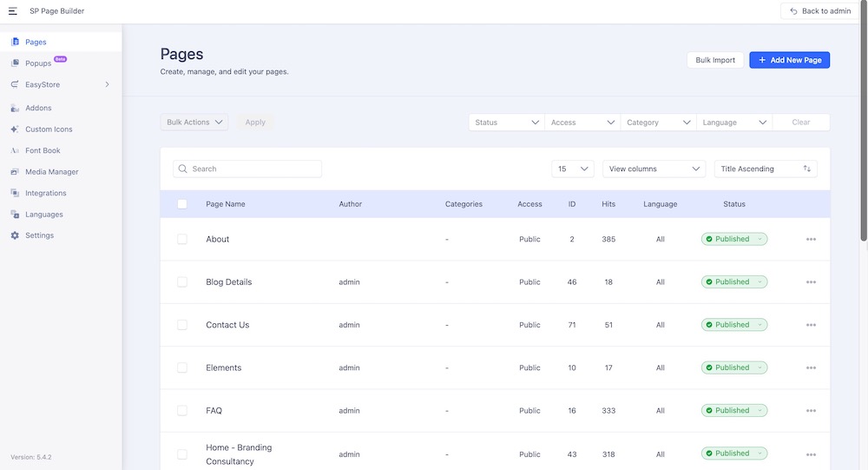Open the Languages menu item

coord(43,215)
